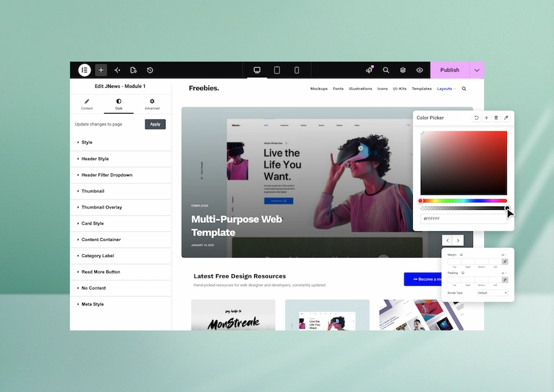Open the MonStreak resource thumbnail
This screenshot has width=554, height=392.
click(233, 315)
